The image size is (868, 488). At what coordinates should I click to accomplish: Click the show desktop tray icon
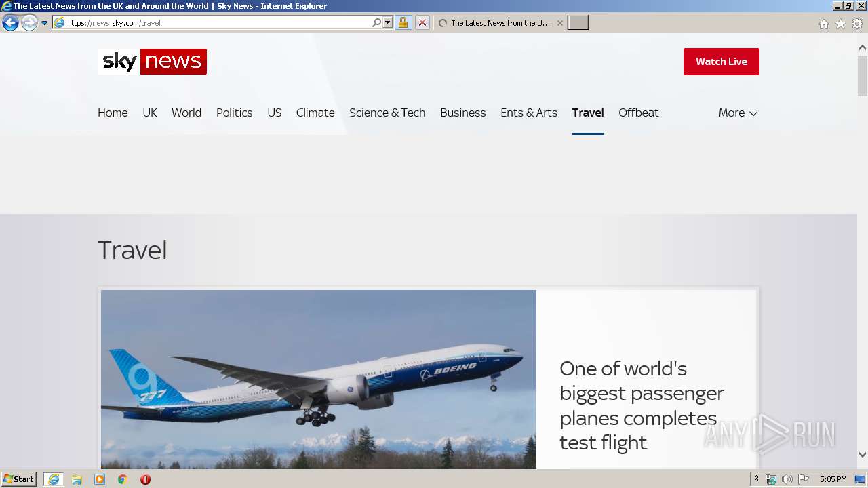click(861, 479)
